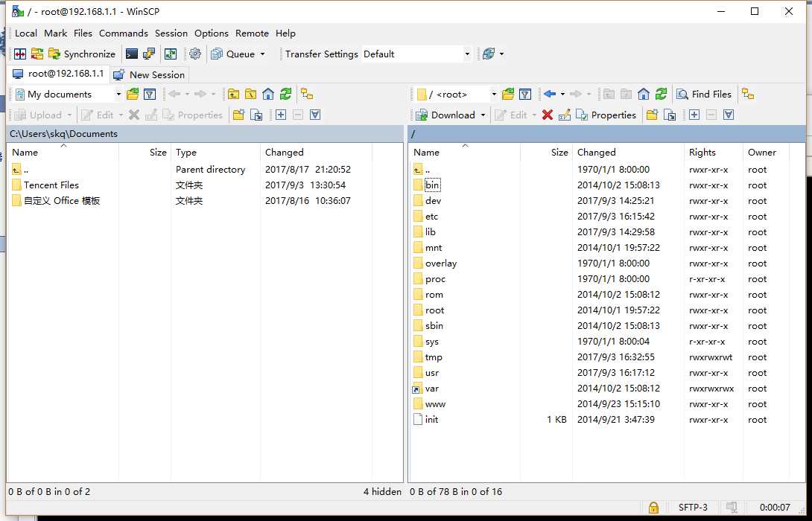Toggle remote directory tree icon
The width and height of the screenshot is (812, 521).
[748, 95]
